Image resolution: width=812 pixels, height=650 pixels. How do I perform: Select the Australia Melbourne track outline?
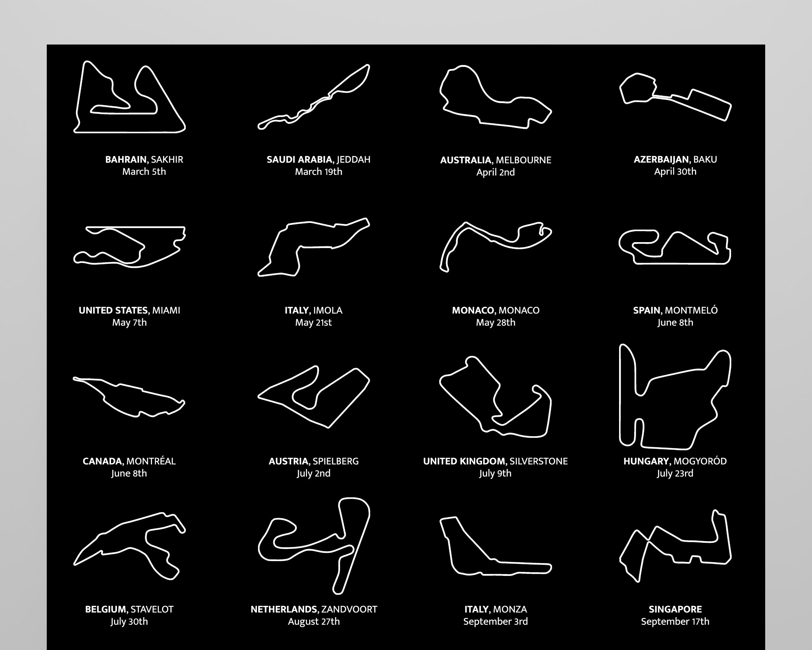[x=496, y=97]
